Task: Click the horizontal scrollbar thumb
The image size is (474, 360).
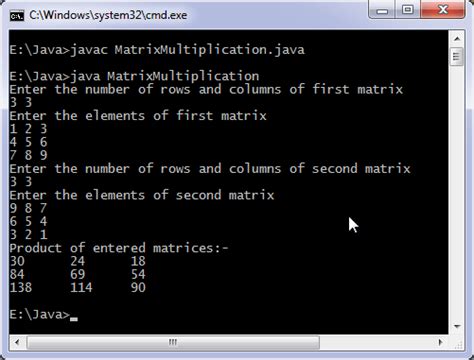Action: coord(173,342)
